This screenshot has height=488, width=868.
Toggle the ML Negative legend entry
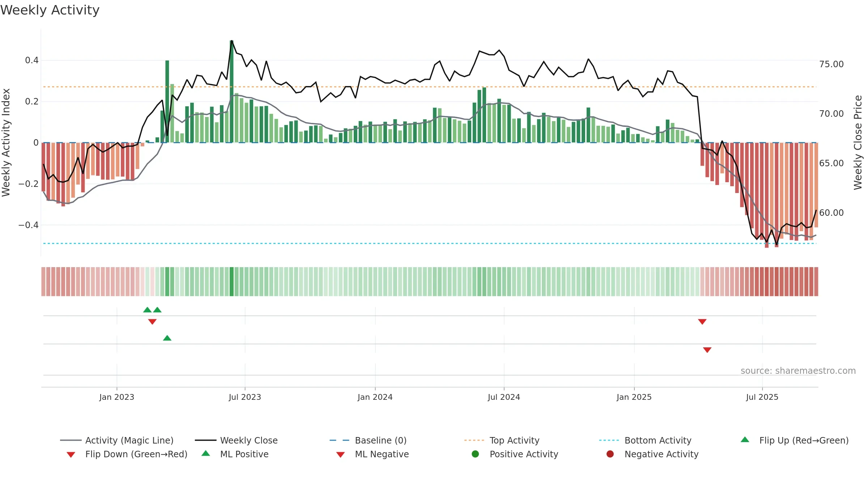[373, 454]
